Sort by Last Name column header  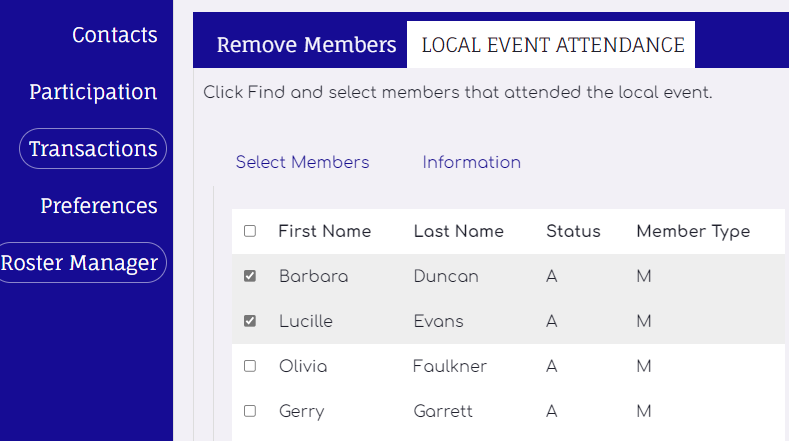click(x=458, y=231)
